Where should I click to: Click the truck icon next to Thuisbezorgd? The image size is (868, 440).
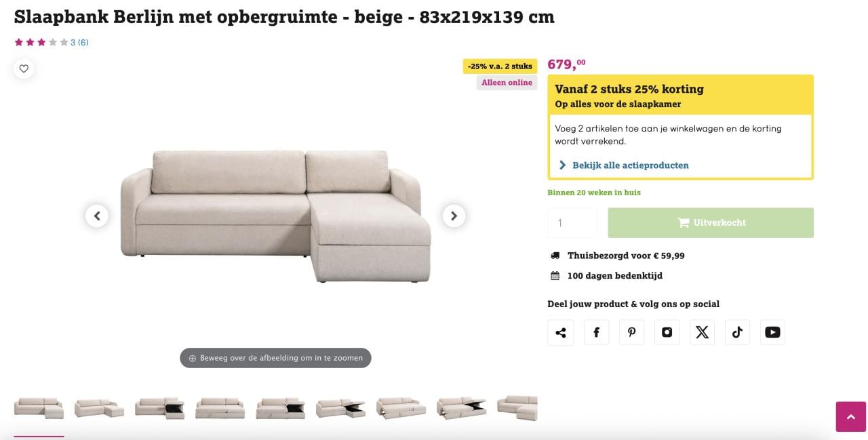click(553, 255)
